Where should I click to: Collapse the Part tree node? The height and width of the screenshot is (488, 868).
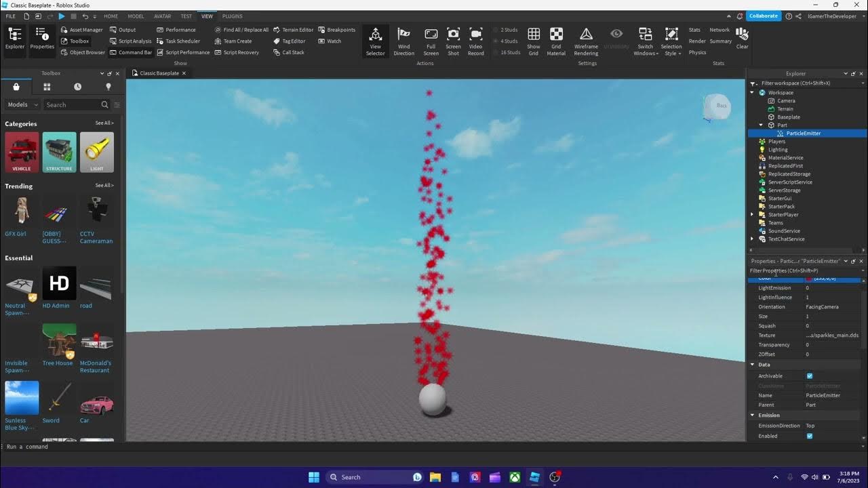[761, 125]
